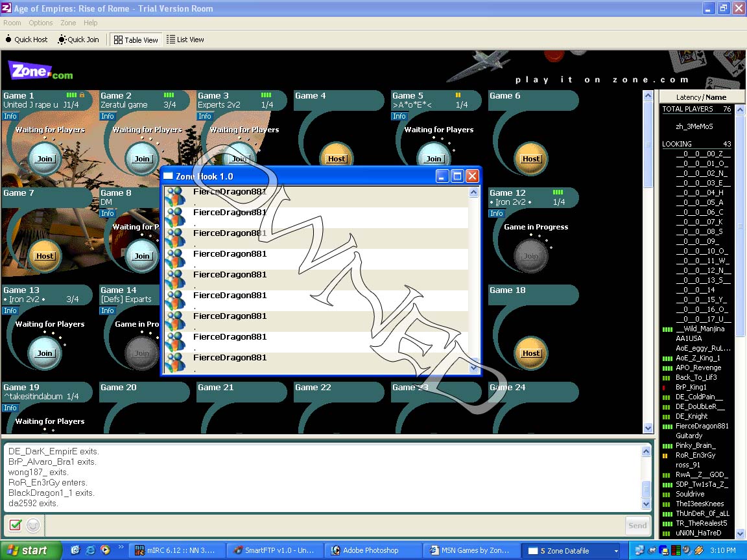The image size is (747, 560).
Task: Click the lock icon on Game 1
Action: tap(82, 95)
